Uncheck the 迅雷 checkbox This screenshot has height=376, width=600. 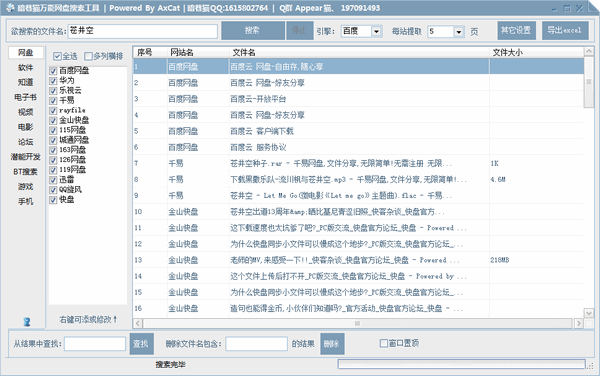click(x=53, y=180)
